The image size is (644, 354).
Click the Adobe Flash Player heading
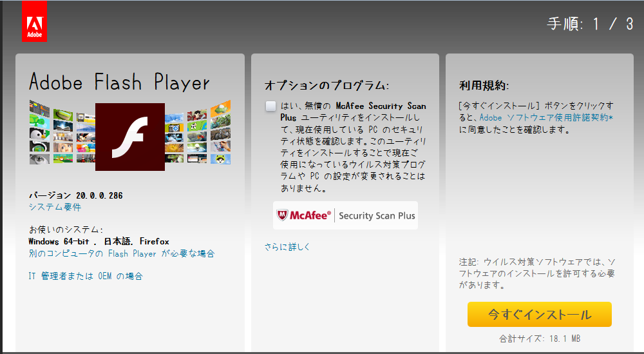pyautogui.click(x=120, y=82)
